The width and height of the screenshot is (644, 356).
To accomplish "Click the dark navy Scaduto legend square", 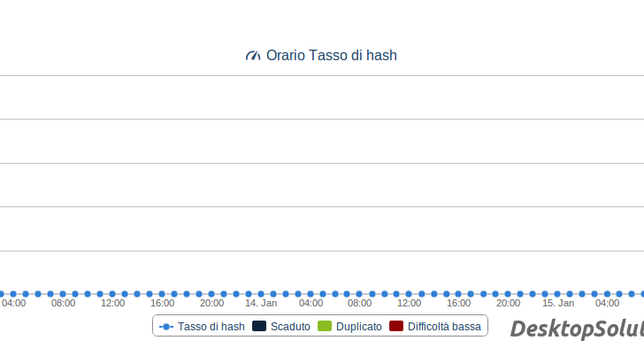I will click(x=259, y=327).
